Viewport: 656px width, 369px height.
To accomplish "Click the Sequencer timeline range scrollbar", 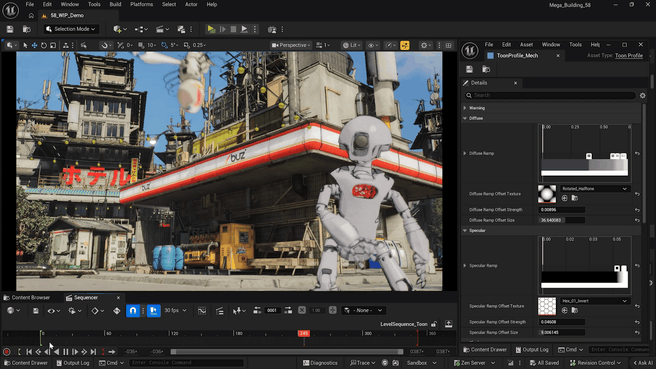I will click(287, 352).
